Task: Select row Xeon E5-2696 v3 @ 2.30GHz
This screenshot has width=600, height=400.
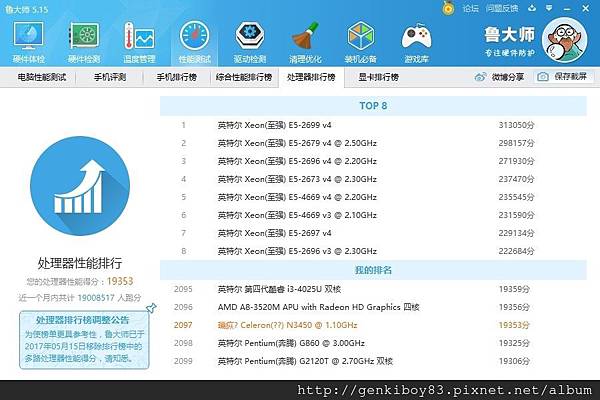Action: 373,251
